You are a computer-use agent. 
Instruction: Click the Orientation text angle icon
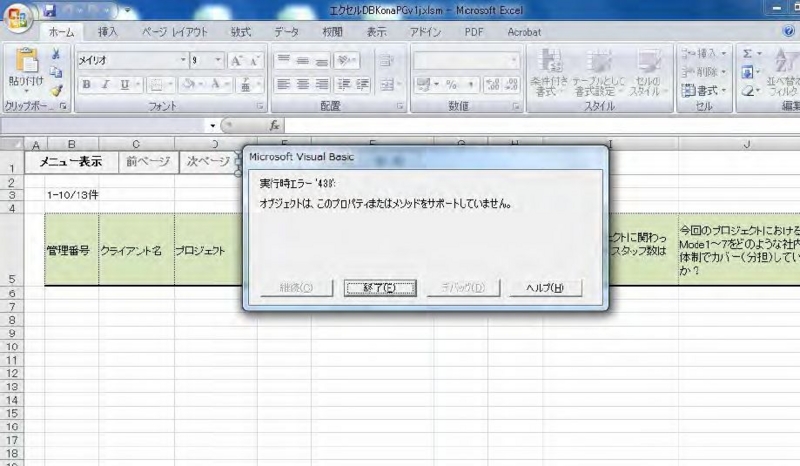[346, 61]
